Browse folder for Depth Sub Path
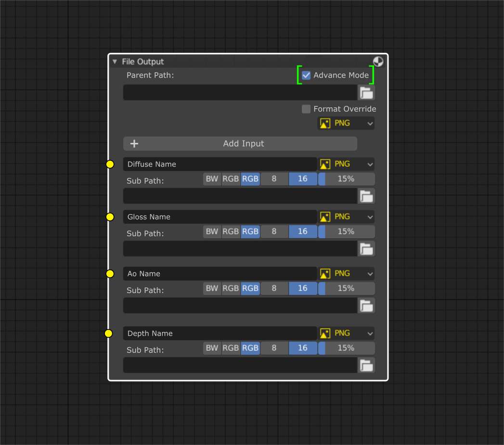Viewport: 504px width, 445px height. [x=366, y=365]
